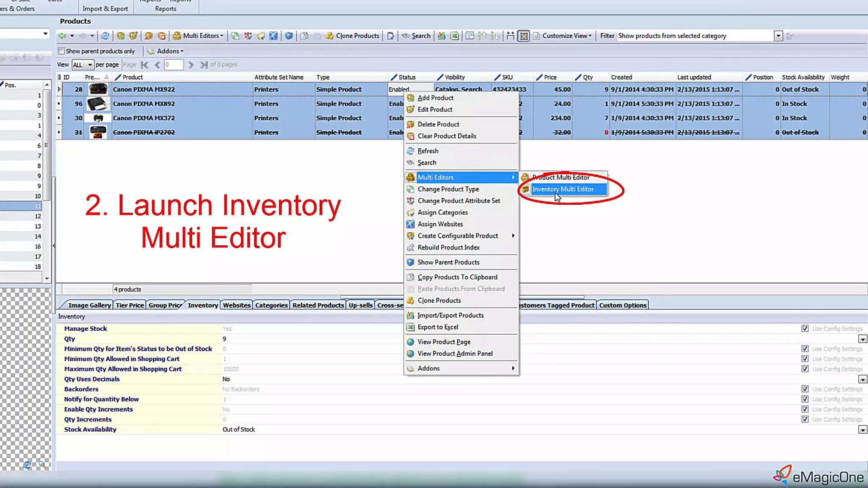Click Canon PIXMA MX892 product thumbnail

98,104
